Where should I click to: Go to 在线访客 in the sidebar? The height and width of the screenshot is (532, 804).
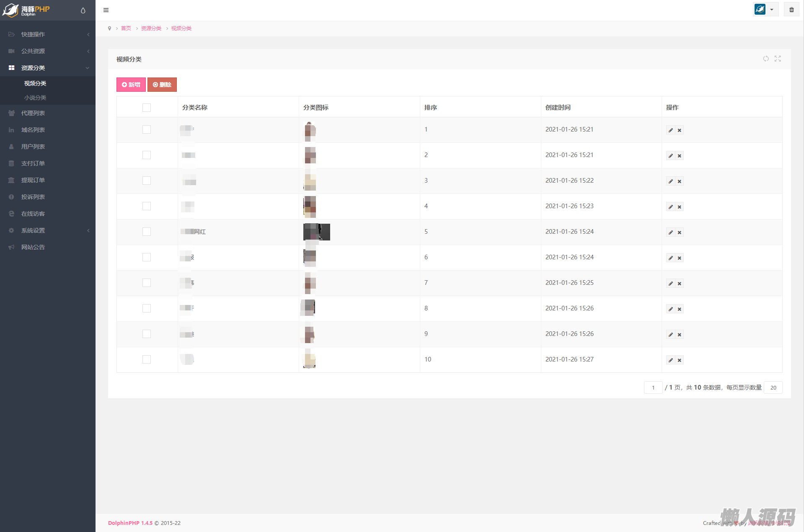[x=48, y=214]
